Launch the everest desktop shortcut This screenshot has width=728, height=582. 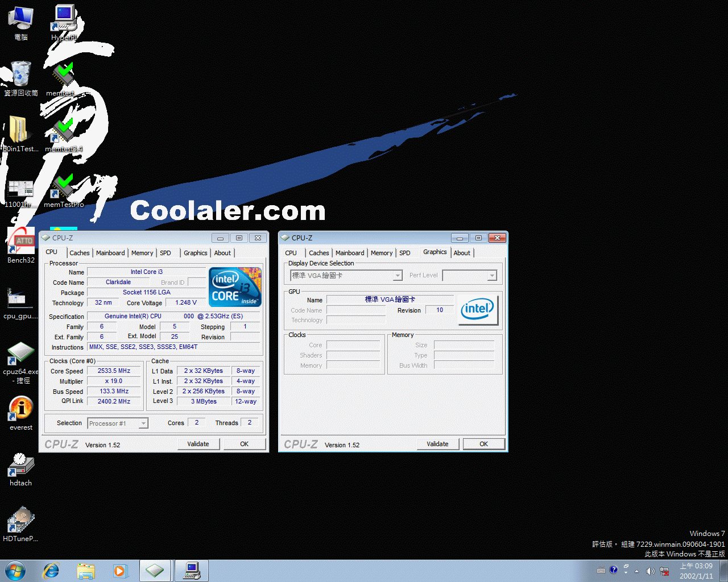pyautogui.click(x=20, y=413)
